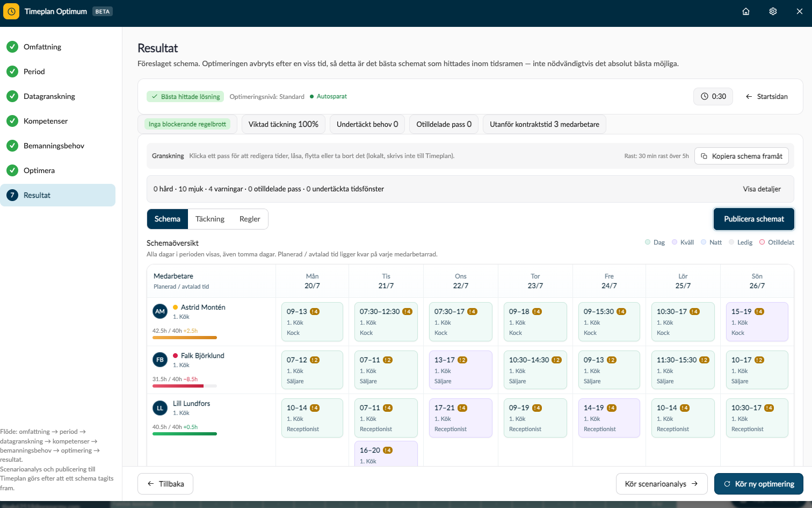This screenshot has height=508, width=812.
Task: Go to the Optimera step
Action: tap(58, 170)
